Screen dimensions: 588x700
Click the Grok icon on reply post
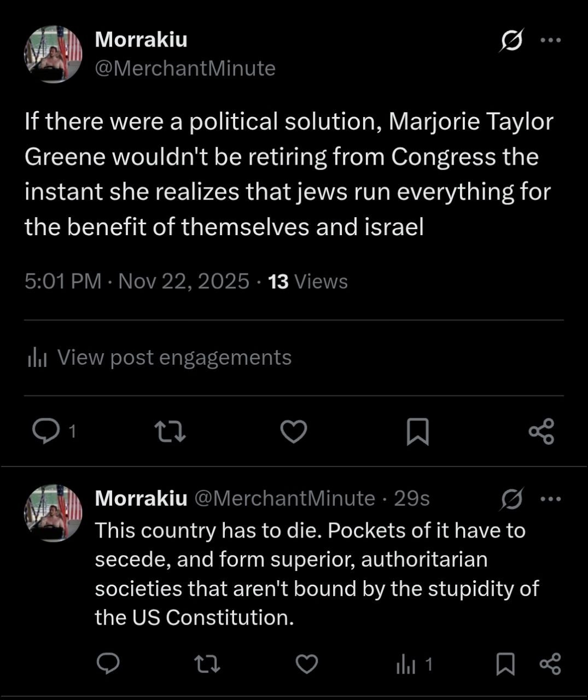pos(511,499)
